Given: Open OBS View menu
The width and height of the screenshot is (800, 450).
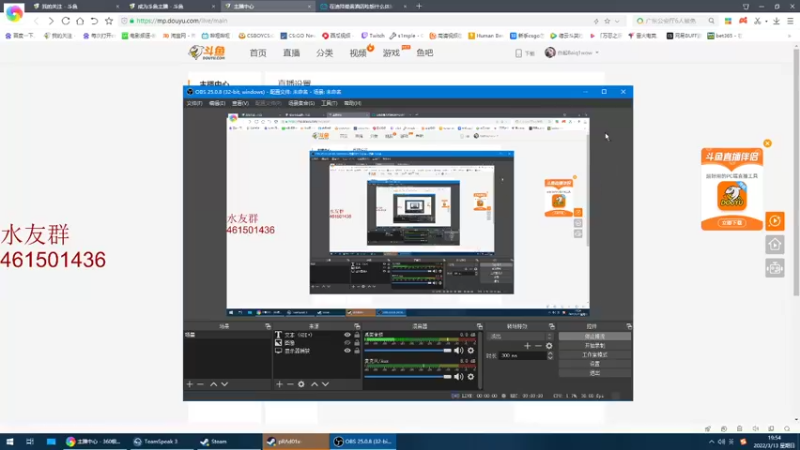Looking at the screenshot, I should coord(240,103).
